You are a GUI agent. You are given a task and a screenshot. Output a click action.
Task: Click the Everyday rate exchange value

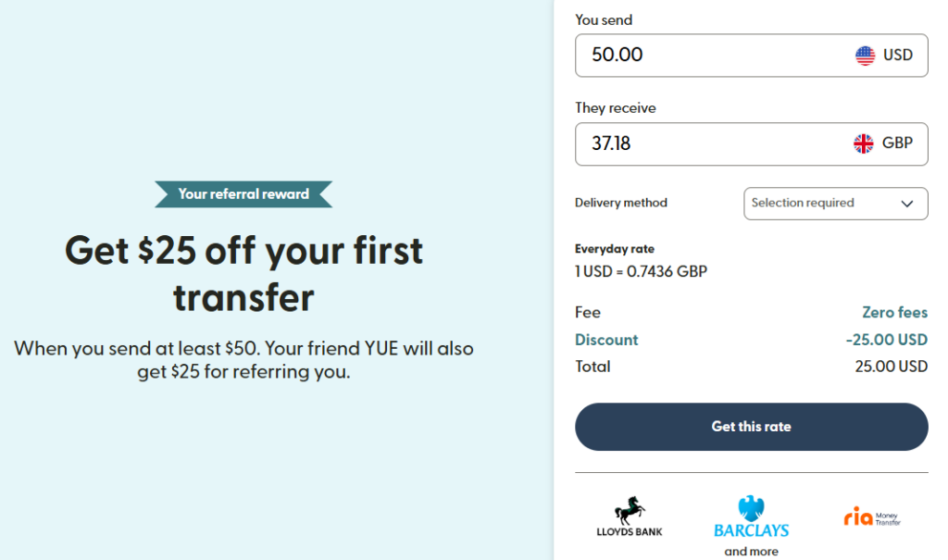(641, 271)
